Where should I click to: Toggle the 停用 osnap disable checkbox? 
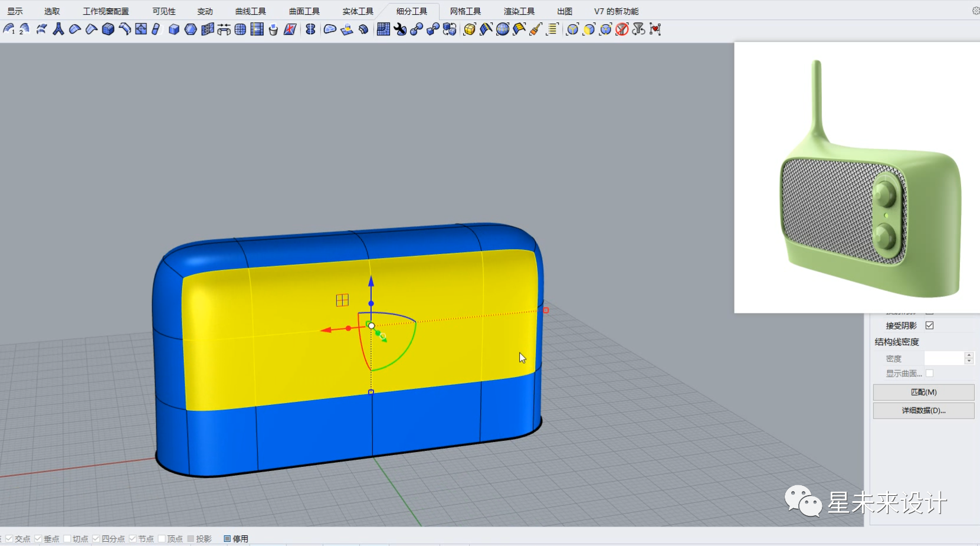point(227,539)
